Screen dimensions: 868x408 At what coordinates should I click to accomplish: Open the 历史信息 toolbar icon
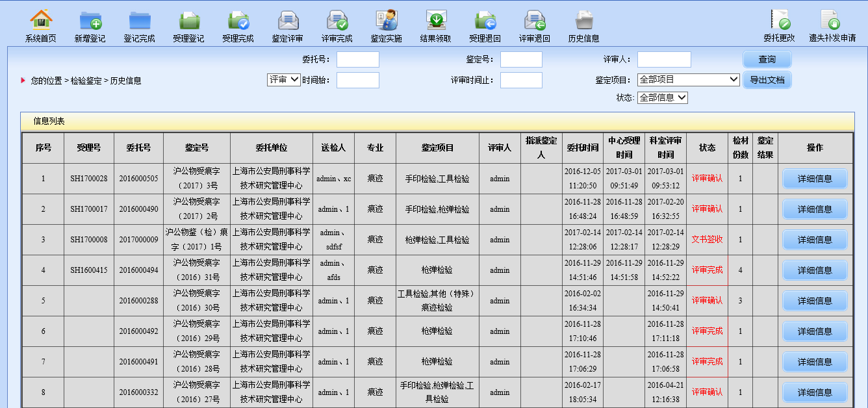tap(584, 26)
